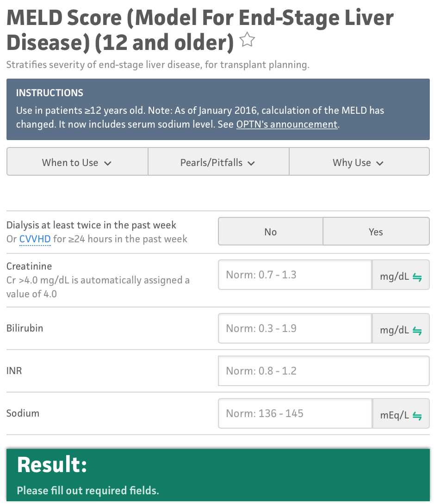Focus the Bilirubin input field
This screenshot has width=434, height=504.
click(x=295, y=329)
